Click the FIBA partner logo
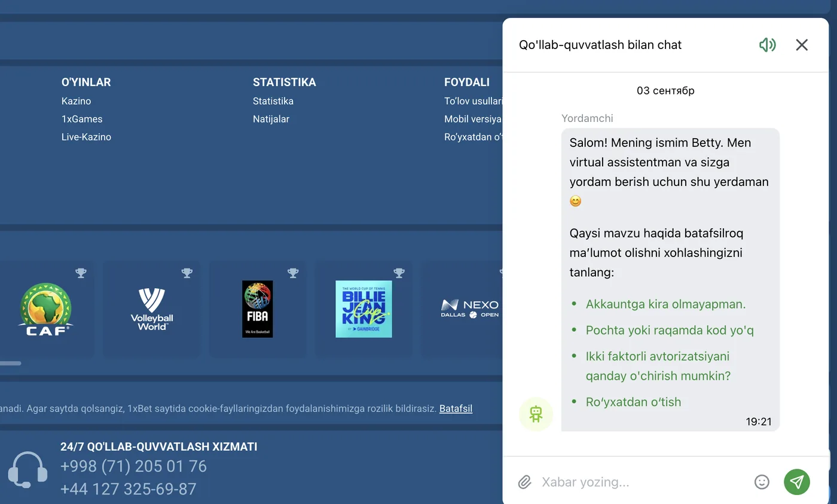The width and height of the screenshot is (837, 504). point(258,309)
